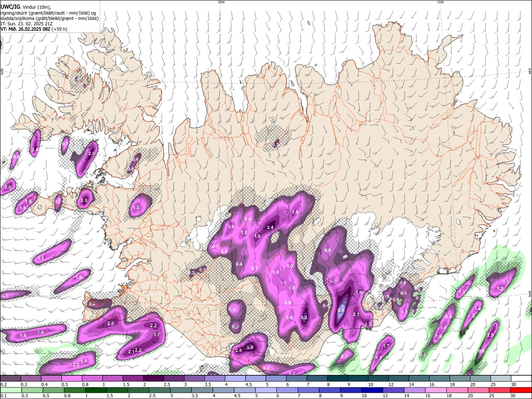Image resolution: width=532 pixels, height=399 pixels.
Task: Select the green rain-scale swatch labeled 0.5
Action: click(53, 390)
